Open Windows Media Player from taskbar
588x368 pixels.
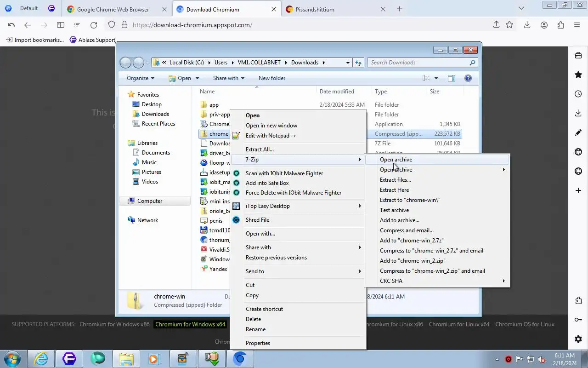[x=154, y=359]
